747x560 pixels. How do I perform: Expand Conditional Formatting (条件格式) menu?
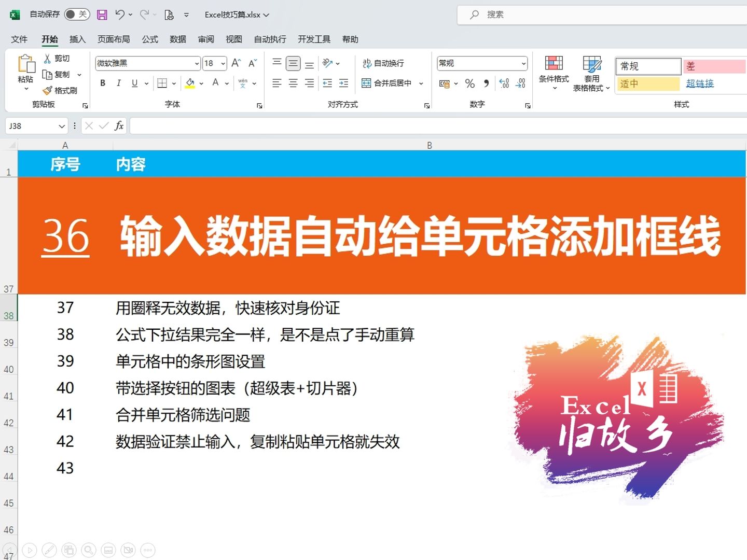[x=554, y=74]
